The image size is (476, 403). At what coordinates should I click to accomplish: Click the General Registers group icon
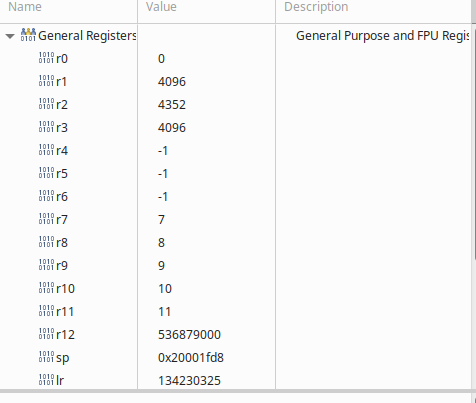click(x=28, y=35)
